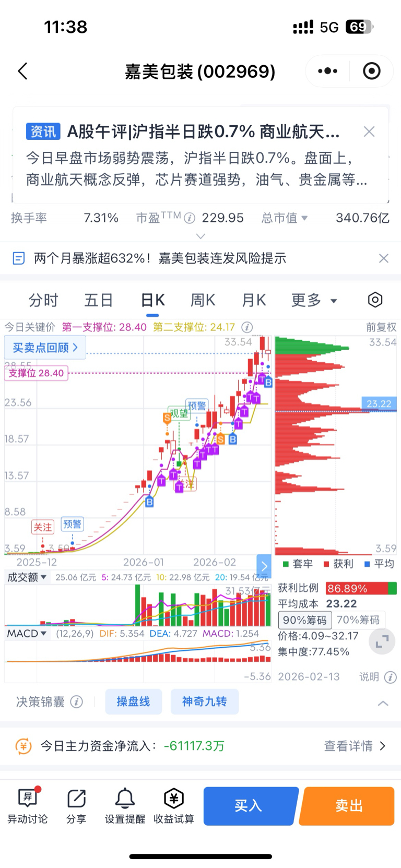Tap the 集中度:77.45% text

coord(314,652)
